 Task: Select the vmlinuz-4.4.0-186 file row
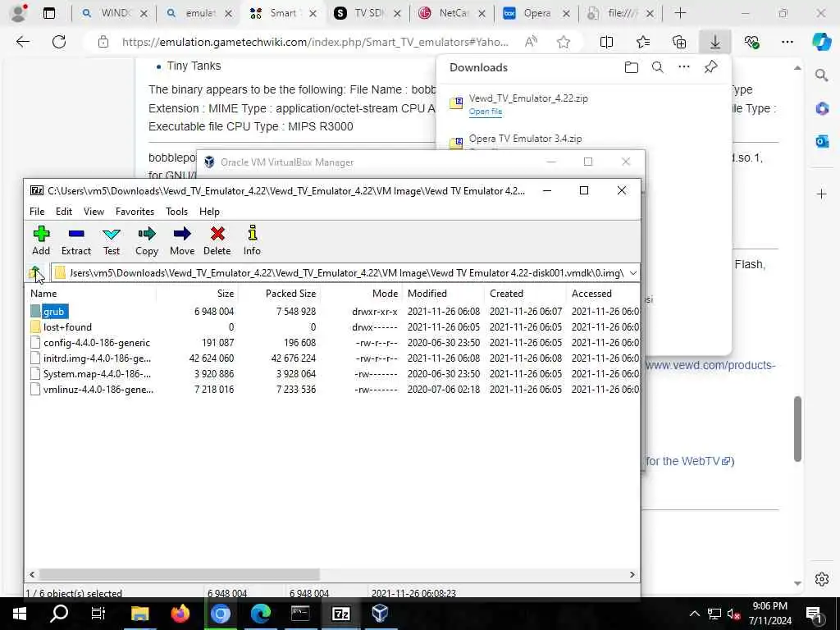click(x=332, y=390)
